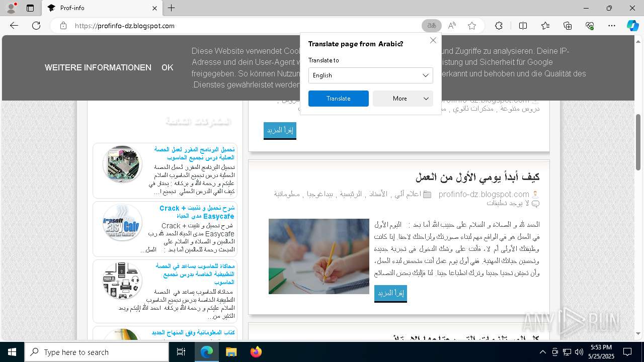Open the Favorites list icon
Viewport: 644px width, 362px height.
[x=545, y=26]
